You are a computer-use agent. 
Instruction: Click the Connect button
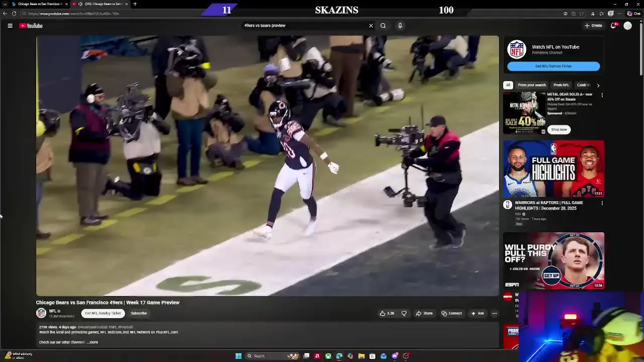(x=451, y=313)
